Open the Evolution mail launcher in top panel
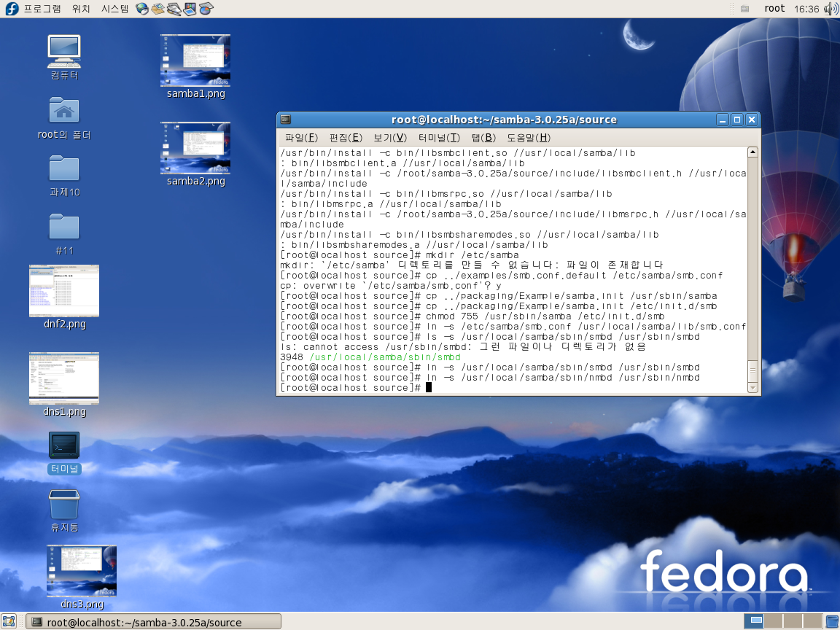Screen dimensions: 840x630 pyautogui.click(x=157, y=9)
